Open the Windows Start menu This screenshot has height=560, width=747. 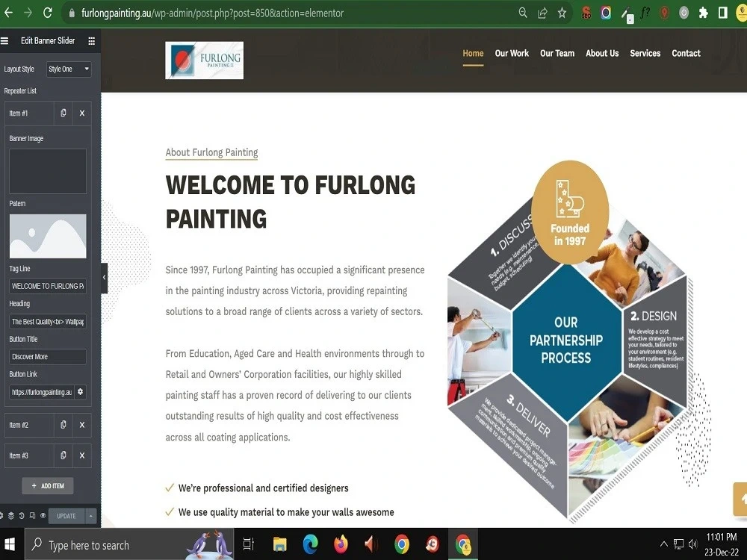point(9,544)
